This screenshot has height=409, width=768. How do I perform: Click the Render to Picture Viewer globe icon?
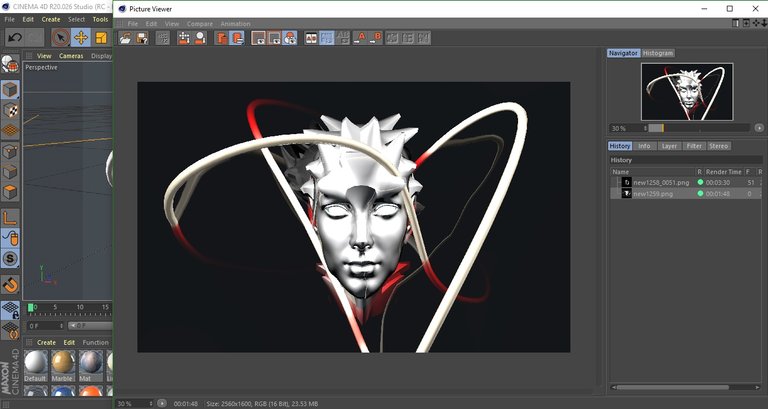pos(200,38)
